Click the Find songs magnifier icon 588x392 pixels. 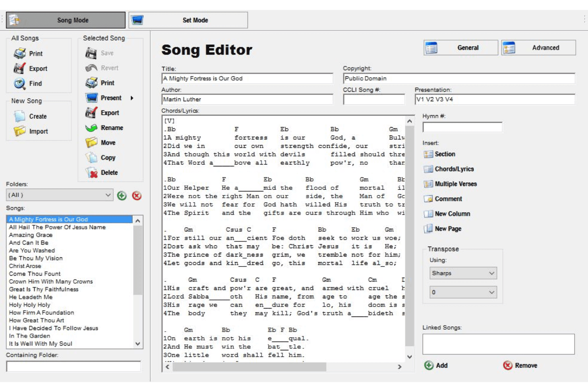19,83
